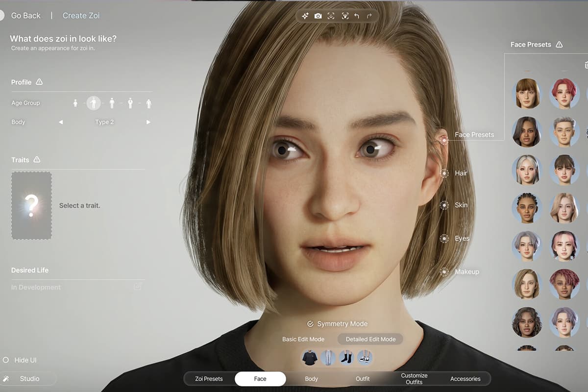
Task: Undo the last change with left arrow icon
Action: [x=357, y=16]
